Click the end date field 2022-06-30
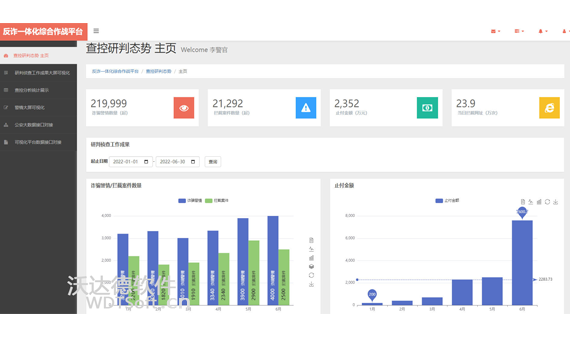This screenshot has height=360, width=570. click(x=177, y=161)
